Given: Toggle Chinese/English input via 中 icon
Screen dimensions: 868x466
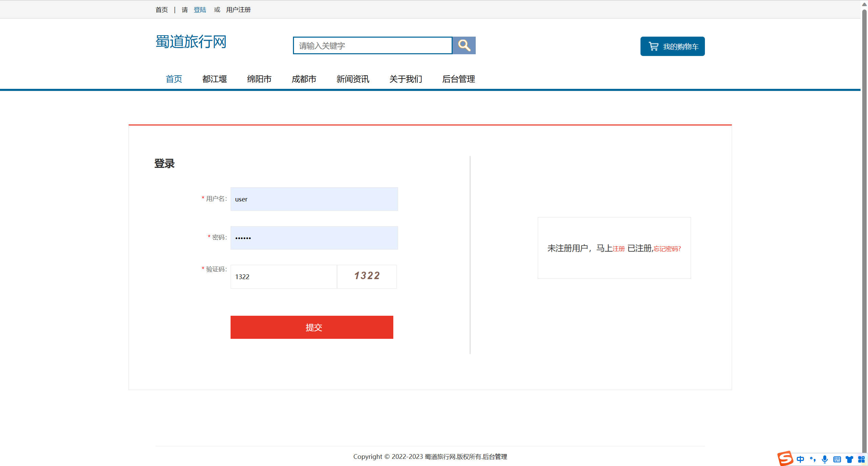Looking at the screenshot, I should tap(801, 459).
